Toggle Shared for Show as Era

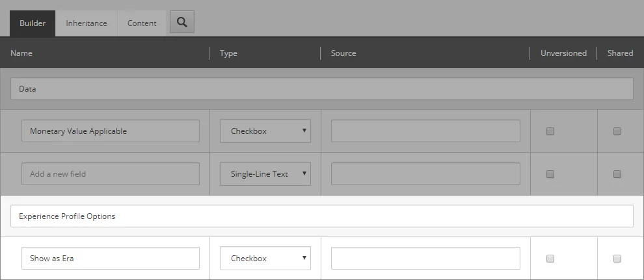click(617, 259)
